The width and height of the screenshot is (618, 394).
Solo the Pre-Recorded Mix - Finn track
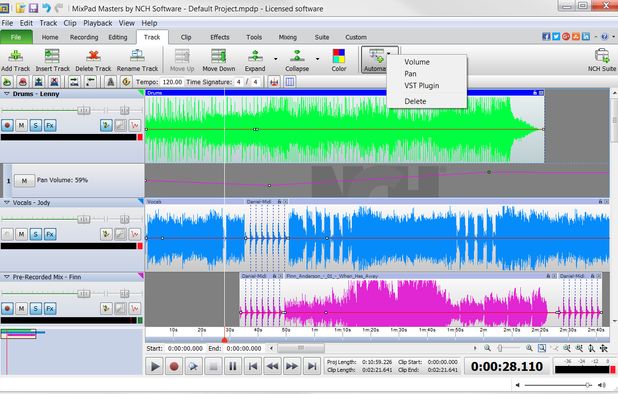[x=35, y=309]
